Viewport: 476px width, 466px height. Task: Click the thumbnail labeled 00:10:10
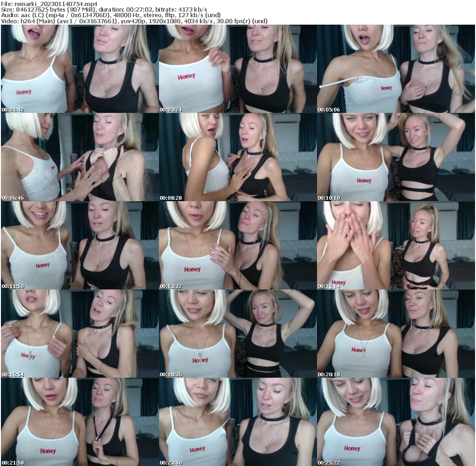point(396,156)
